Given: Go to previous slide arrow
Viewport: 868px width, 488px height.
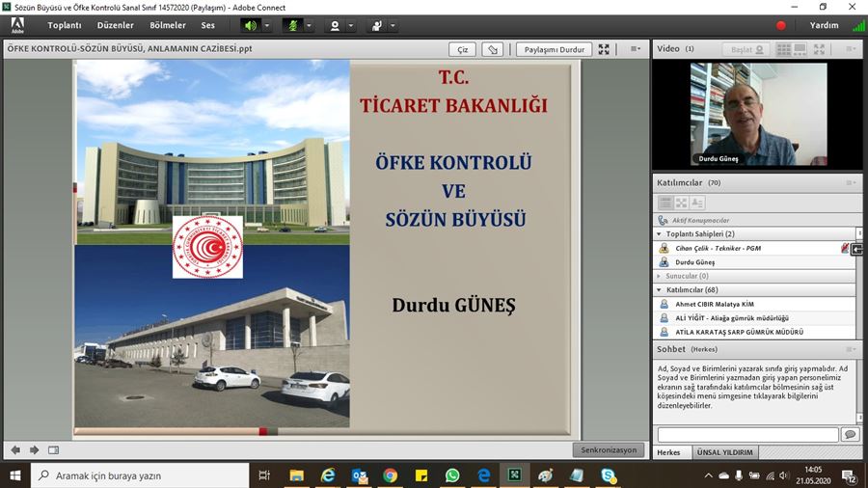Looking at the screenshot, I should (x=15, y=450).
